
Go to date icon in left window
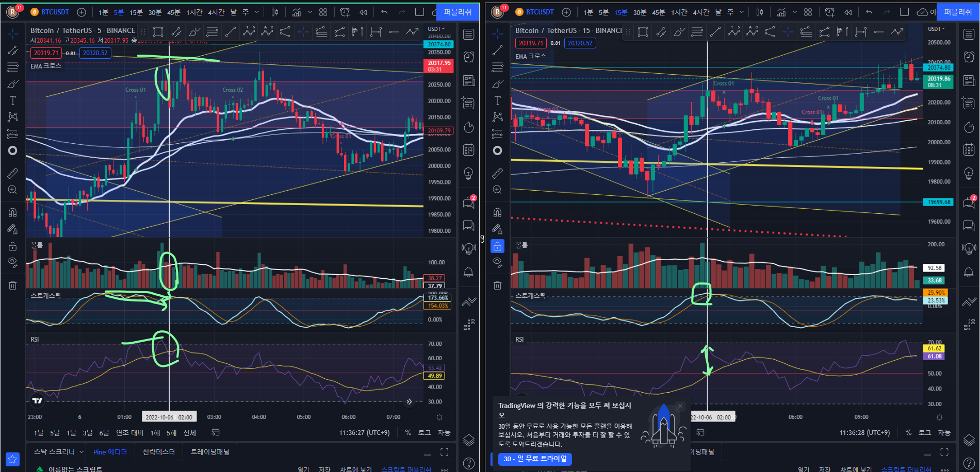click(216, 432)
